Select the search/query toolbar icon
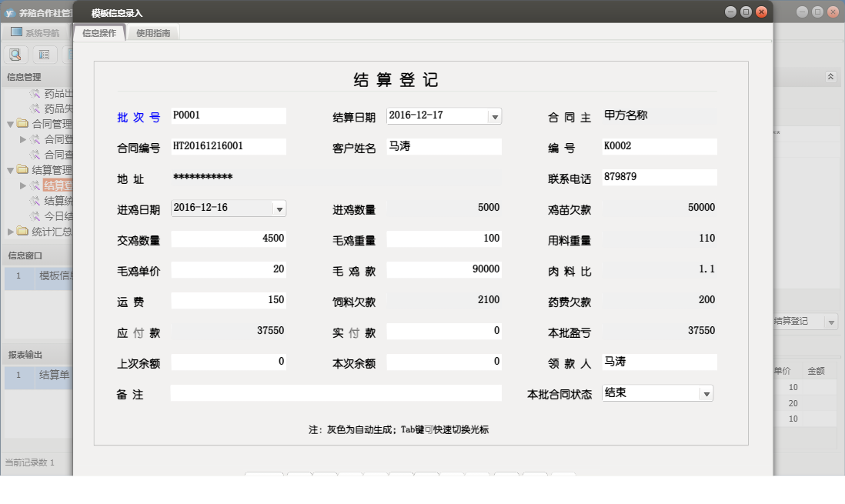 (x=15, y=54)
